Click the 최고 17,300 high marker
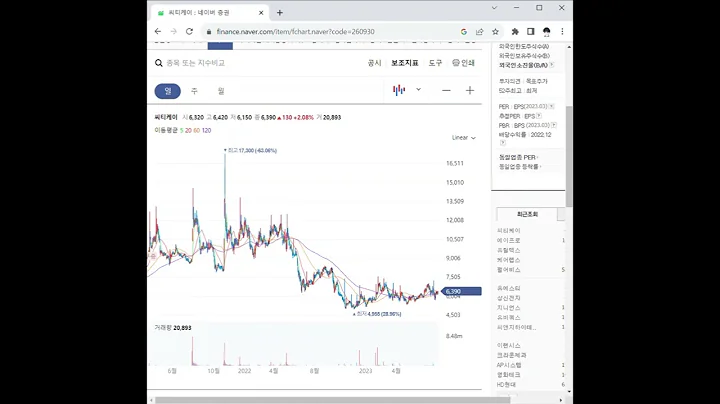 (250, 151)
